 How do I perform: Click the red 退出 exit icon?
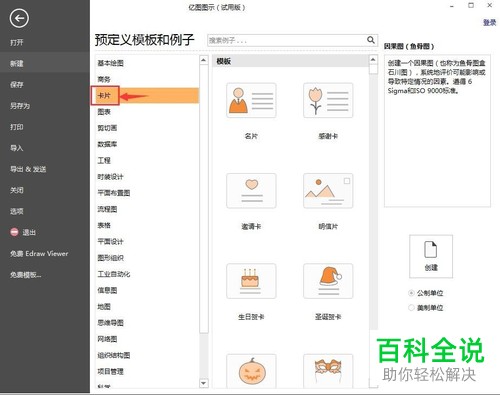coord(14,232)
